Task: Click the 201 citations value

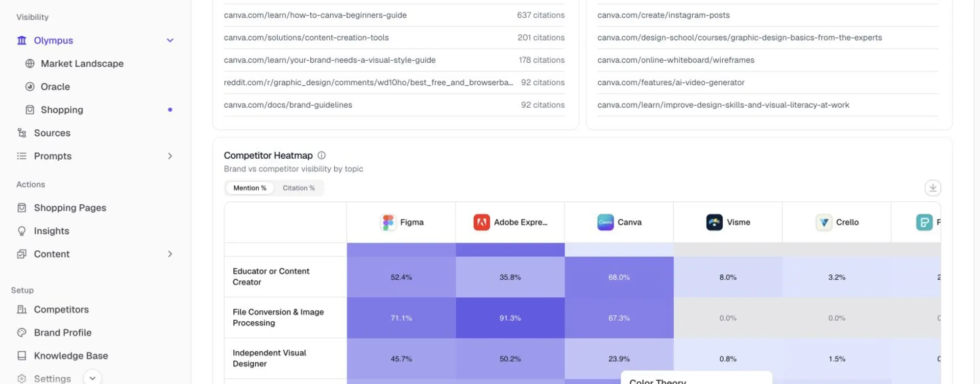Action: click(541, 38)
